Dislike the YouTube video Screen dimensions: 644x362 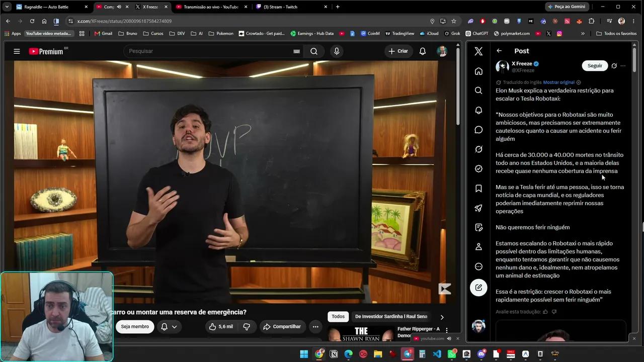[247, 327]
